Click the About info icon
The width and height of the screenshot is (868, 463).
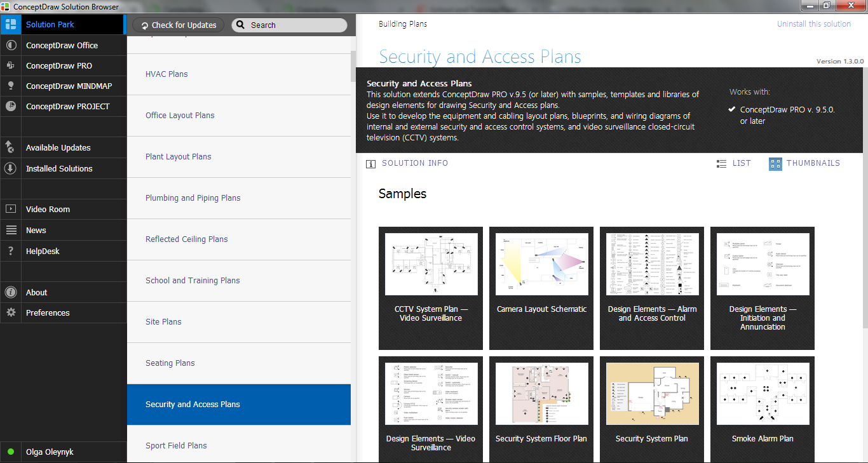[10, 292]
